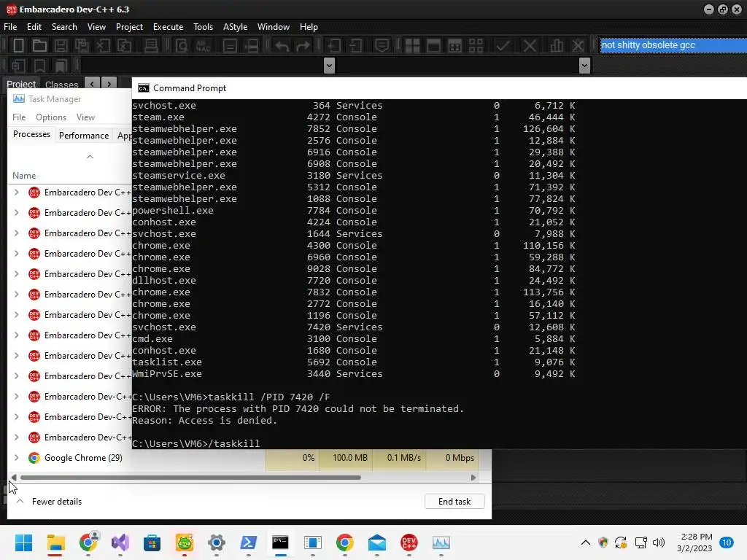
Task: Click the sort chevron above Name column
Action: click(x=90, y=157)
